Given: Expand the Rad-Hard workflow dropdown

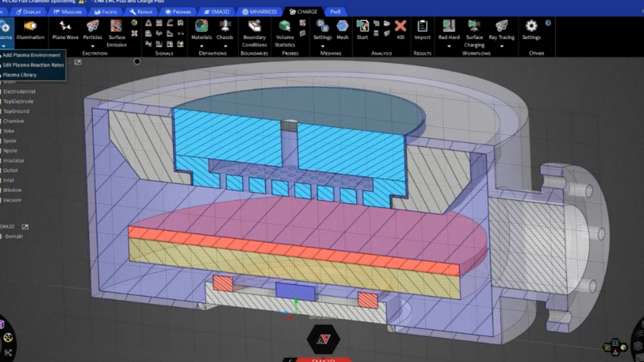Looking at the screenshot, I should tap(448, 45).
